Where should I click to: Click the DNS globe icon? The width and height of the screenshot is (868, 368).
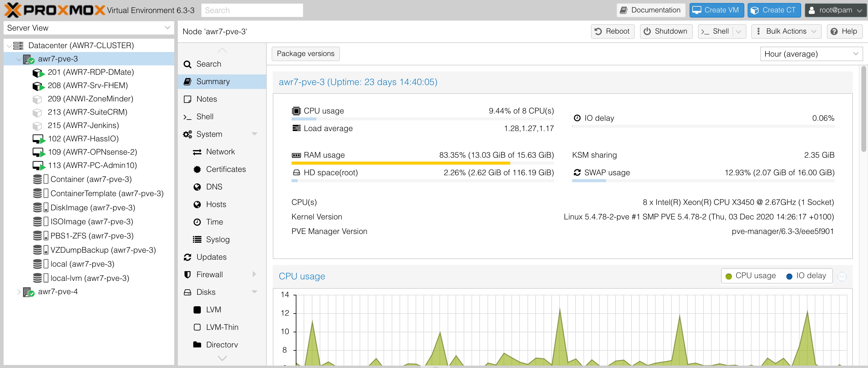click(197, 187)
